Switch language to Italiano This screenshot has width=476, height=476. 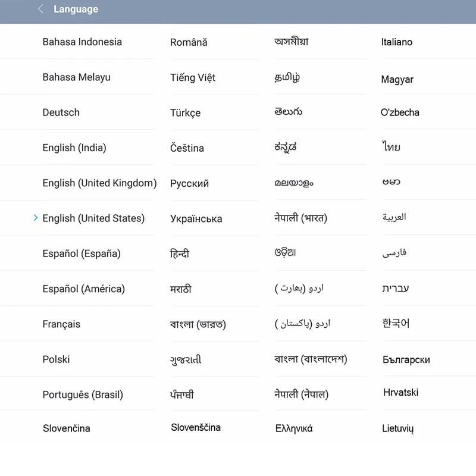click(396, 42)
